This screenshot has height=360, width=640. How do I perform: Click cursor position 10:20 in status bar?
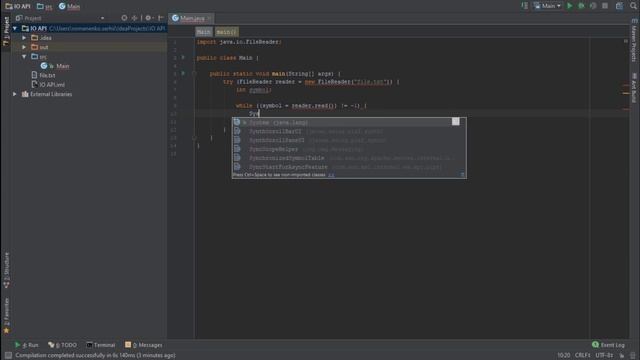pyautogui.click(x=564, y=356)
